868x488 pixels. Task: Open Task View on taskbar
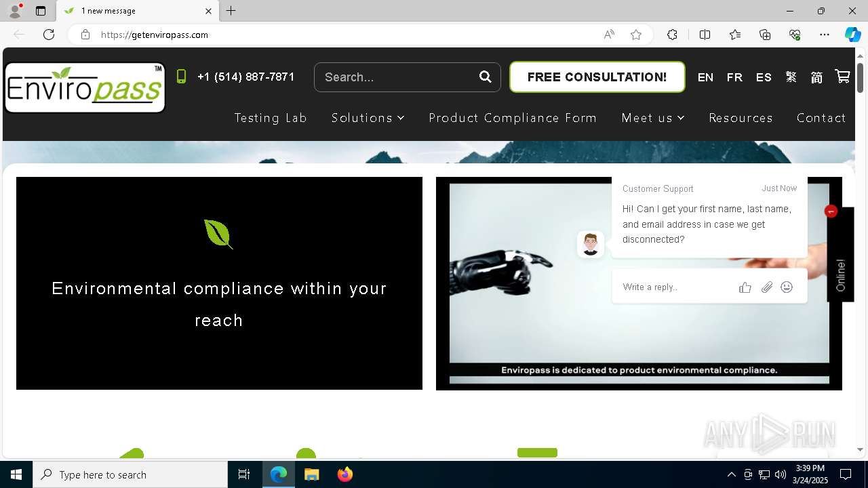pos(244,474)
